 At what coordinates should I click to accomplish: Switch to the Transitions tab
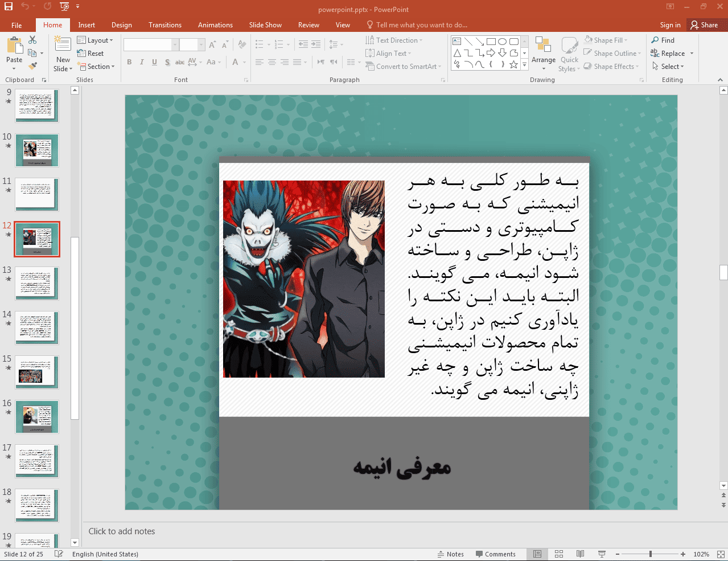pyautogui.click(x=165, y=25)
